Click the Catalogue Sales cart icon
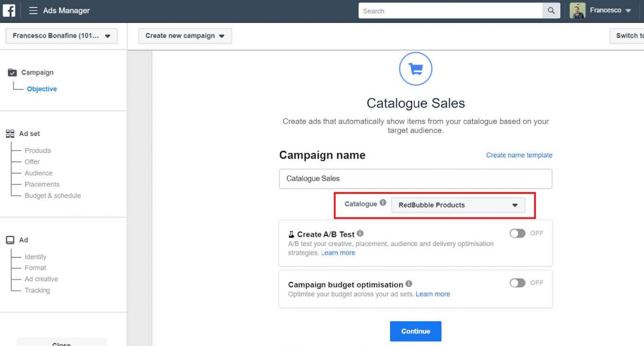Image resolution: width=644 pixels, height=346 pixels. [415, 69]
